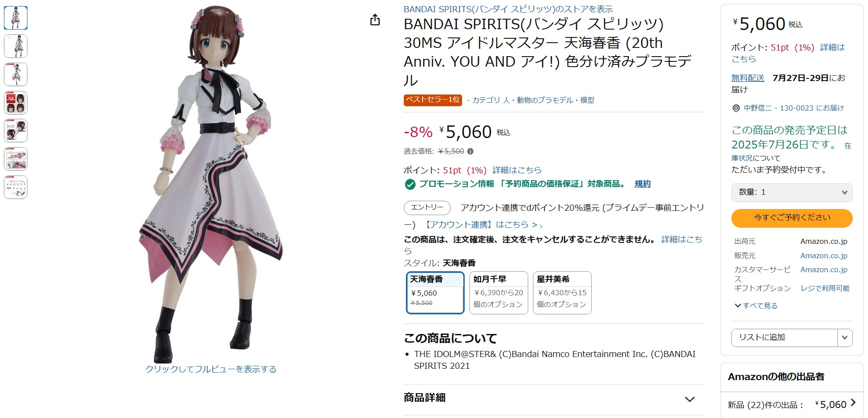Select the last thumbnail showing parts list
Image resolution: width=868 pixels, height=418 pixels.
coord(16,187)
